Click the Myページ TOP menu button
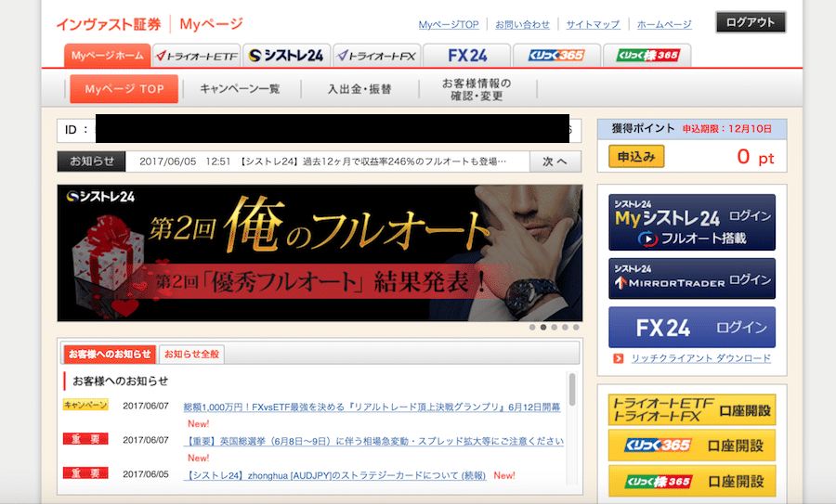This screenshot has width=836, height=504. (124, 89)
